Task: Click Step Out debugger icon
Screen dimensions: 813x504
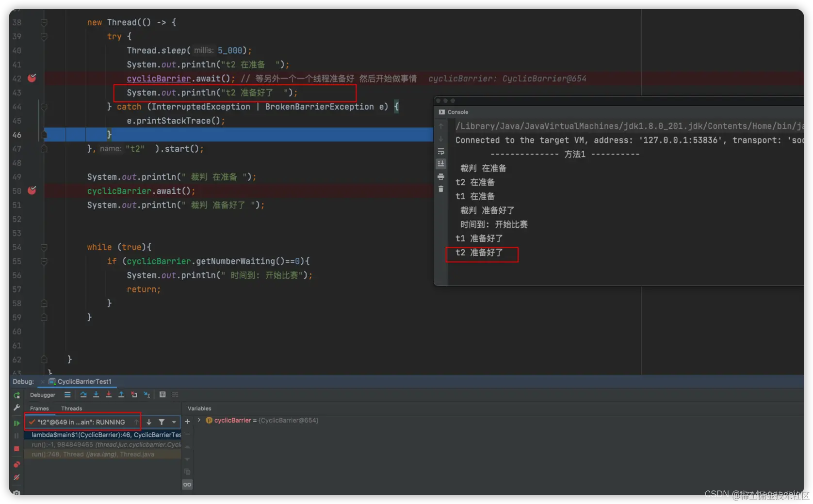Action: (x=121, y=394)
